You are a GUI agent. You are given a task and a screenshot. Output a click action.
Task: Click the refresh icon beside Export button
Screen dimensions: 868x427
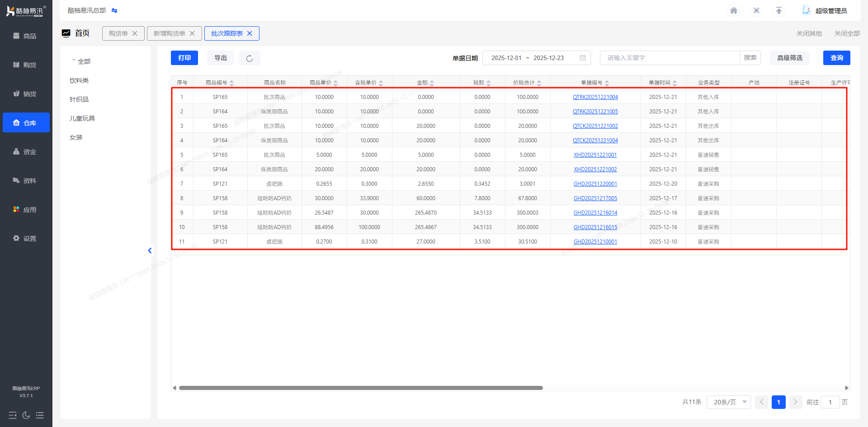tap(249, 58)
